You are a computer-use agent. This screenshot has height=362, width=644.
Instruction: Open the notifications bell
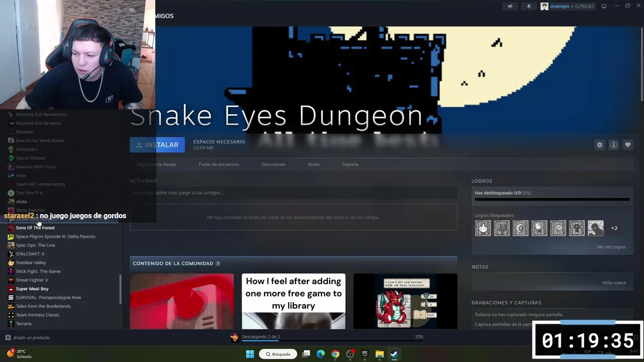[529, 7]
